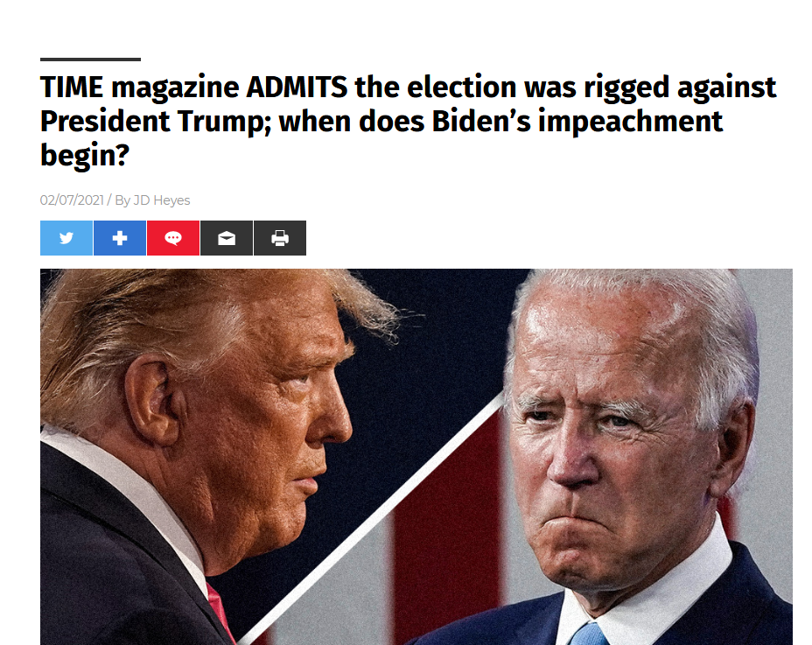
Task: Click author name JD Heyes
Action: [x=162, y=200]
